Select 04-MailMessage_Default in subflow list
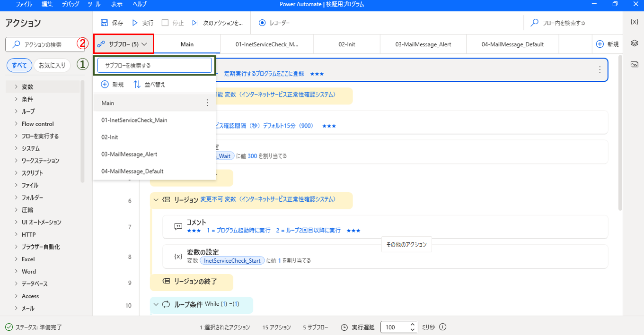The height and width of the screenshot is (335, 644). pos(155,171)
